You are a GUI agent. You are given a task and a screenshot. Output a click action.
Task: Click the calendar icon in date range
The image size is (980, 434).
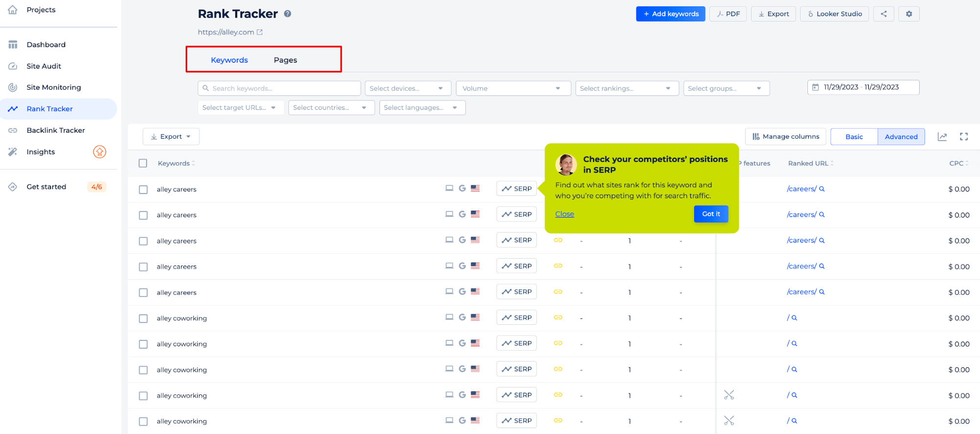816,87
